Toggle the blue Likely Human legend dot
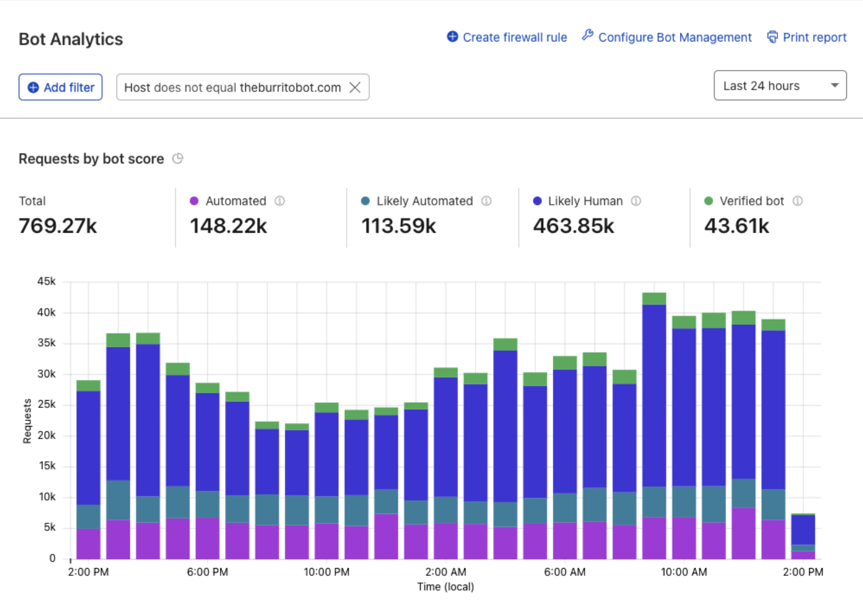Viewport: 863px width, 616px height. point(537,201)
